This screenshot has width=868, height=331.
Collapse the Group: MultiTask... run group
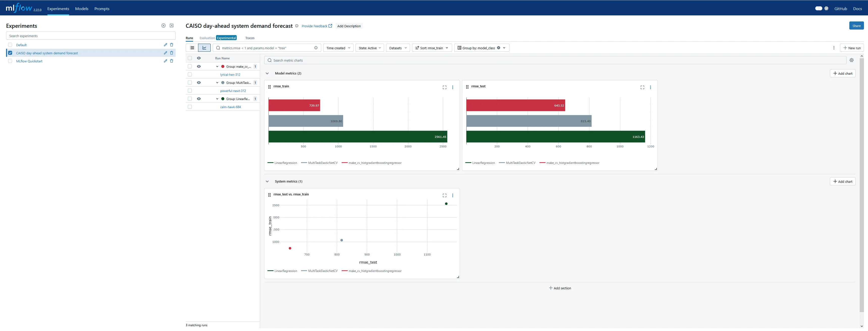tap(217, 83)
